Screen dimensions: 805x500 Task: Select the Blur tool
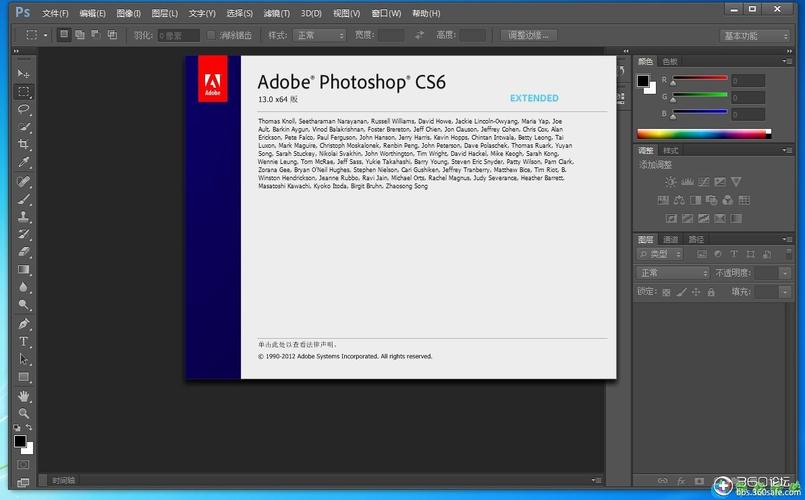(x=23, y=287)
